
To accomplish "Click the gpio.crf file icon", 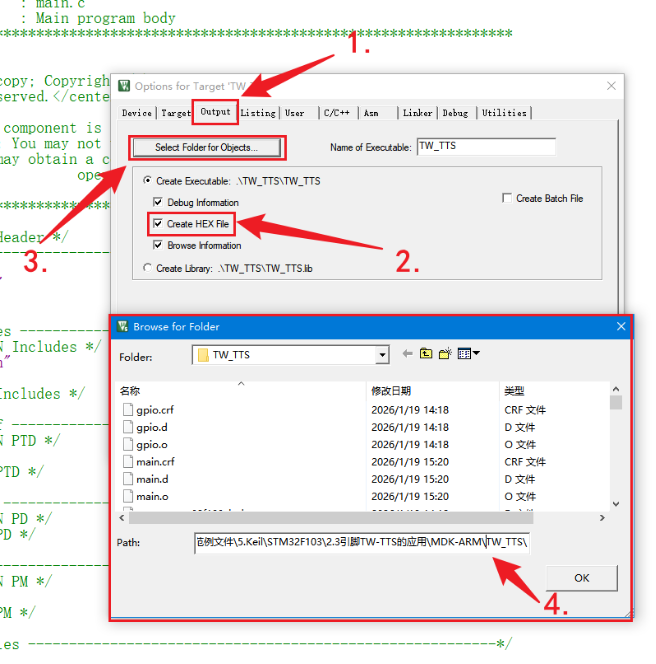I will pyautogui.click(x=128, y=409).
